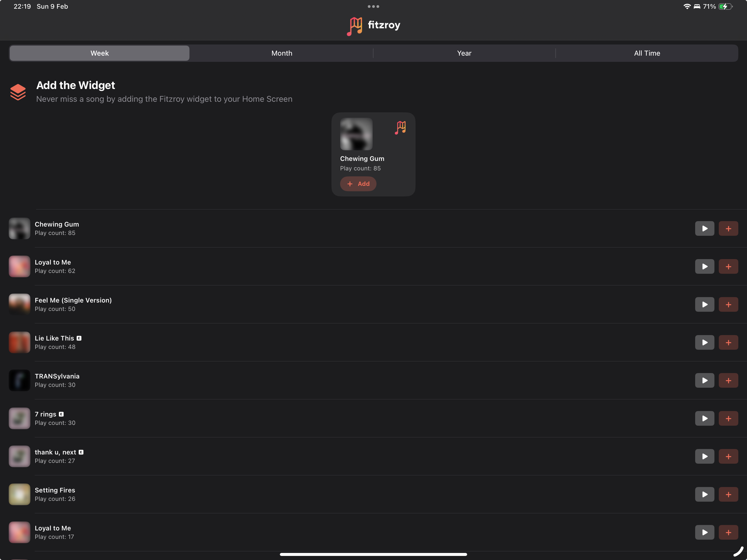This screenshot has width=747, height=560.
Task: Tap the Add widget button
Action: 358,184
